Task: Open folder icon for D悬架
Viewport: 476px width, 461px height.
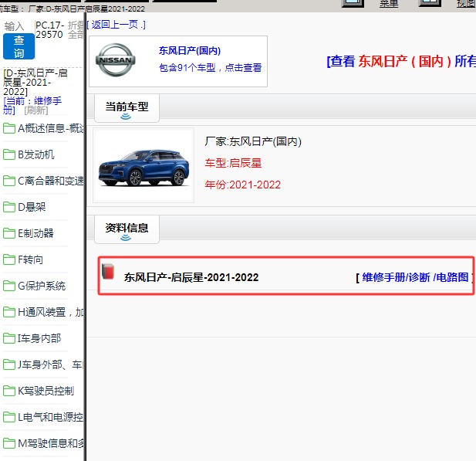Action: pos(9,207)
